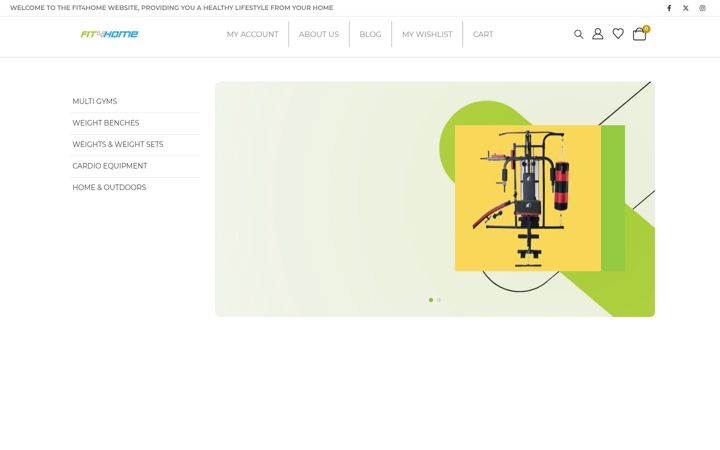
Task: Visit the Blog menu item
Action: (370, 34)
